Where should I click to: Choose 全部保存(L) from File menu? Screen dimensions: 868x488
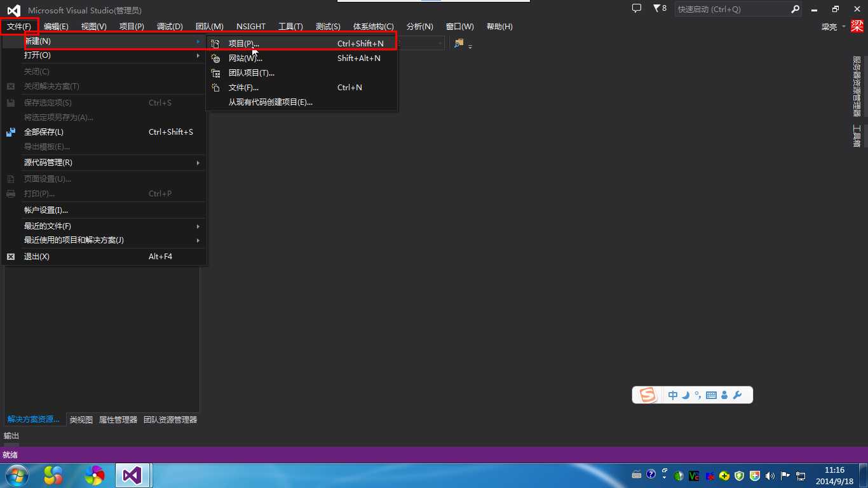104,132
